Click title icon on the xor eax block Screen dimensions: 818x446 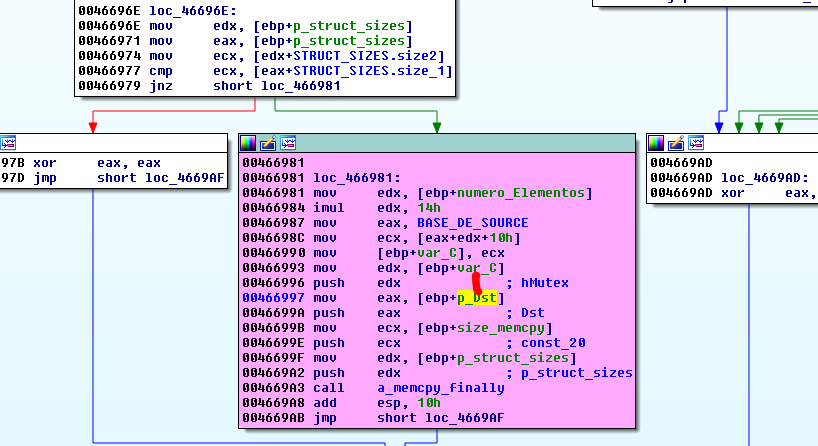(x=7, y=143)
